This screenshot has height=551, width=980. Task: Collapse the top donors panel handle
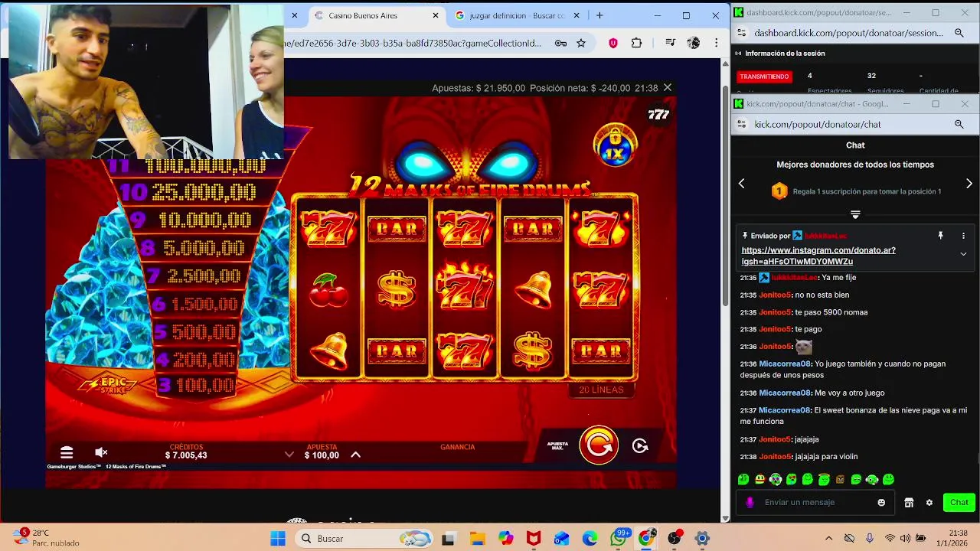855,215
